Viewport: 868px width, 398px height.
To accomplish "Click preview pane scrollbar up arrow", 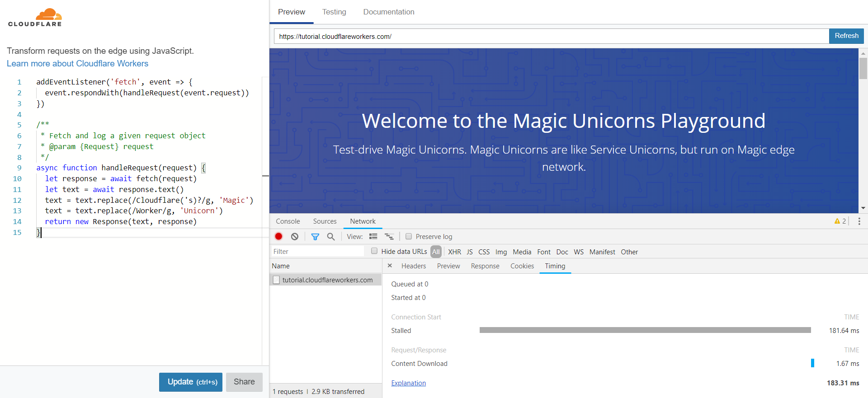I will (x=863, y=53).
